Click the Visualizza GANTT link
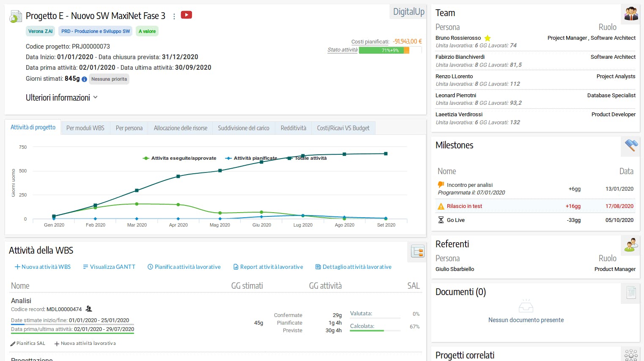Image resolution: width=644 pixels, height=361 pixels. [x=109, y=267]
